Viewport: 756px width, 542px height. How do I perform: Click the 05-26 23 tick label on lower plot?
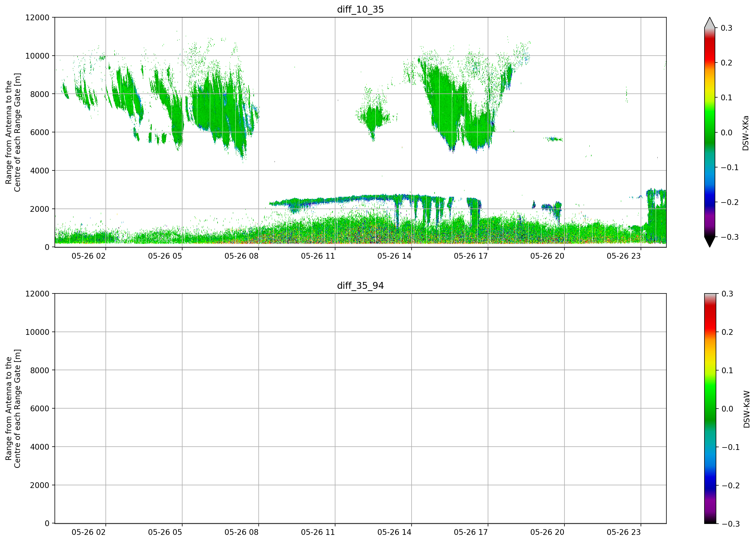tap(623, 532)
